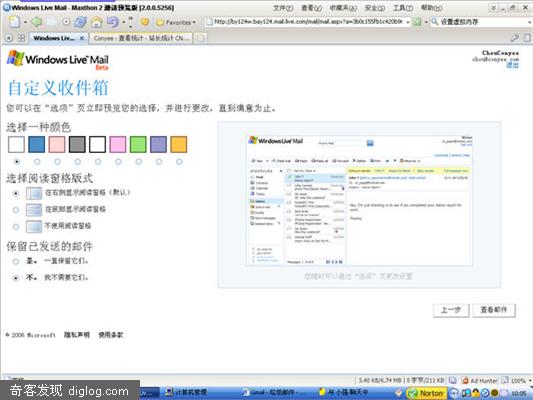Select no reading pane radio option

16,226
